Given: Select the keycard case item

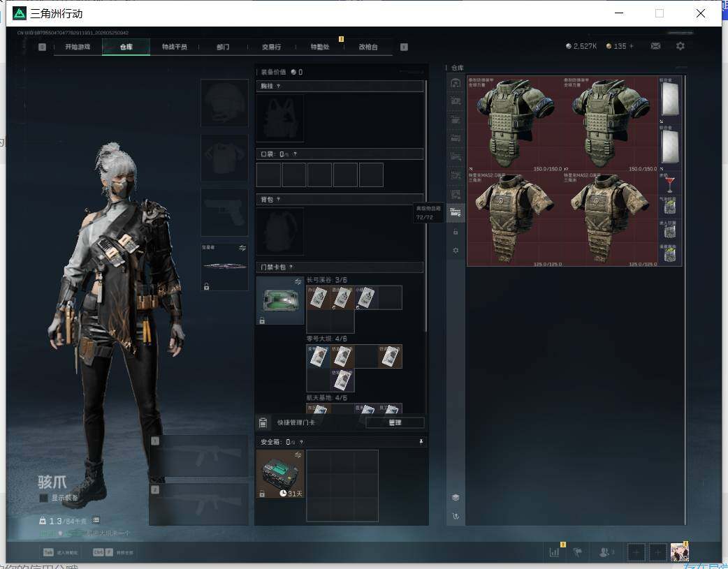Looking at the screenshot, I should 280,300.
